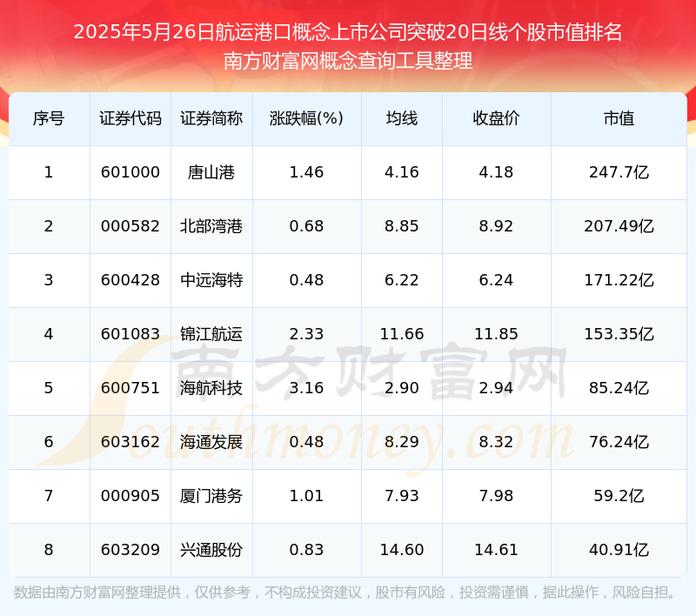The height and width of the screenshot is (616, 696).
Task: Click market value 171.22亿
Action: (619, 280)
